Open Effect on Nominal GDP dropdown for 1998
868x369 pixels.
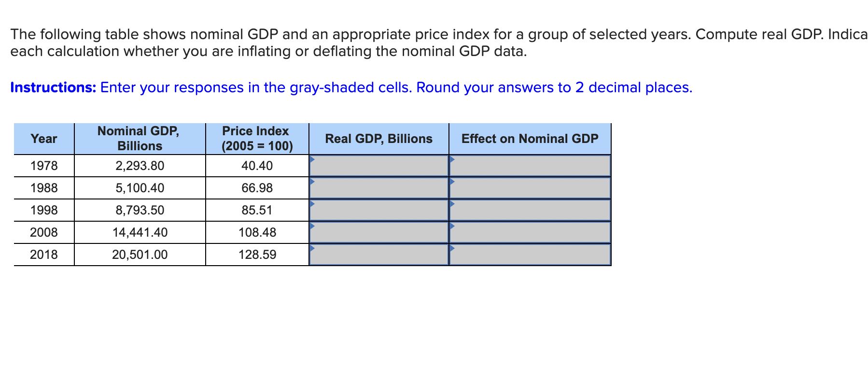[x=530, y=210]
